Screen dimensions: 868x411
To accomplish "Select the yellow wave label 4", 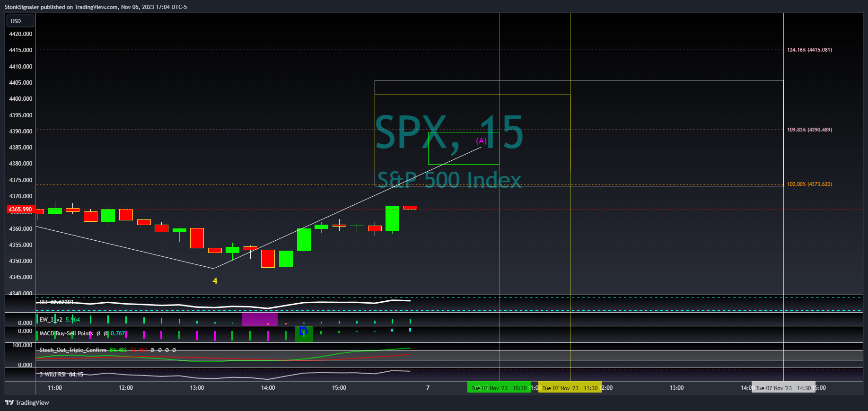I will click(x=215, y=281).
